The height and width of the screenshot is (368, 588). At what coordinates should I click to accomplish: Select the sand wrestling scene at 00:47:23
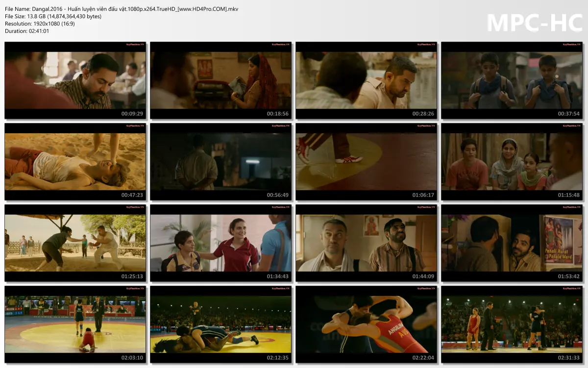74,161
